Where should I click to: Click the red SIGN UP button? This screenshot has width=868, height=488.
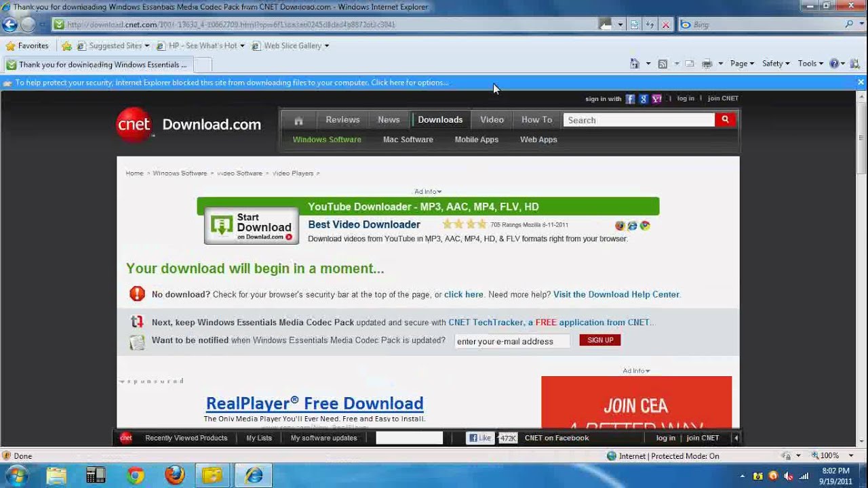pos(599,340)
